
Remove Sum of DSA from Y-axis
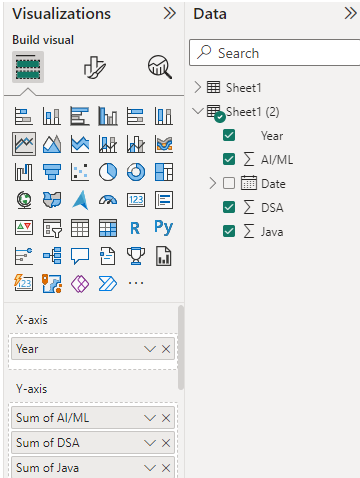point(166,443)
